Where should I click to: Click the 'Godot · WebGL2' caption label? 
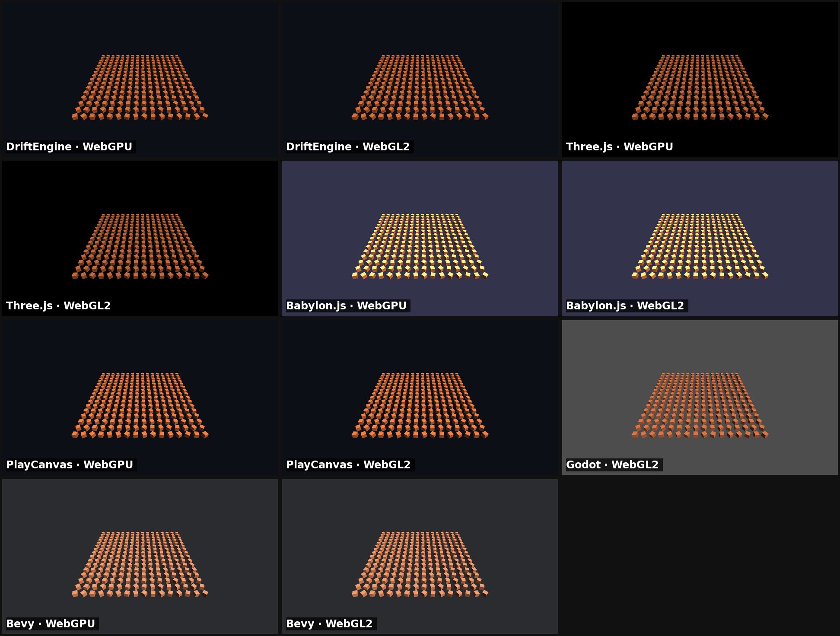[x=612, y=465]
